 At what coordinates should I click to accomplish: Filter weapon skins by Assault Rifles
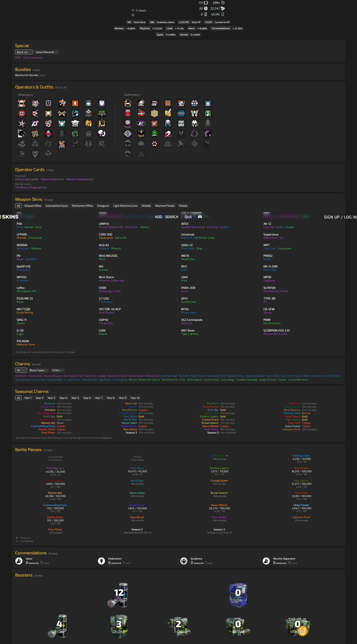[x=33, y=206]
